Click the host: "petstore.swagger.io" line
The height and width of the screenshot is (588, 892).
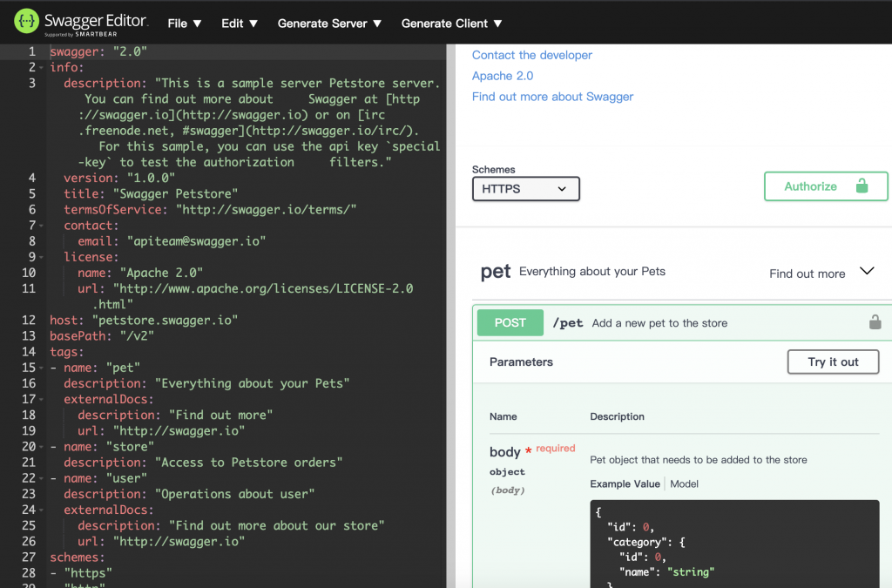144,321
